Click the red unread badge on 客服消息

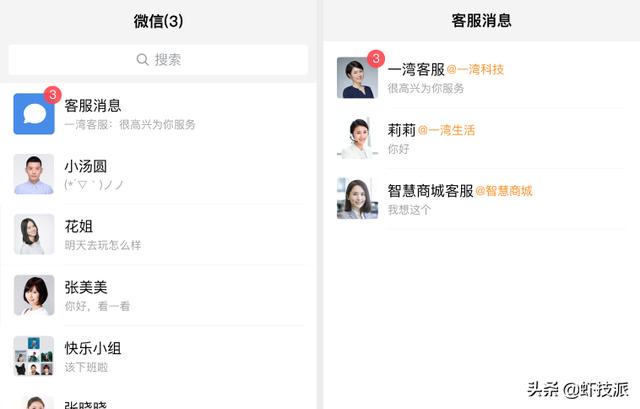coord(53,95)
